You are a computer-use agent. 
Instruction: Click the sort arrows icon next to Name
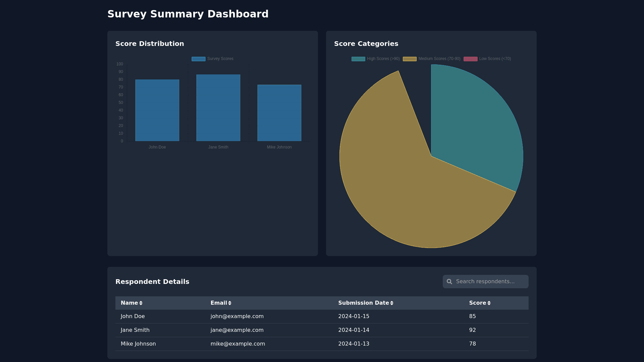(141, 303)
